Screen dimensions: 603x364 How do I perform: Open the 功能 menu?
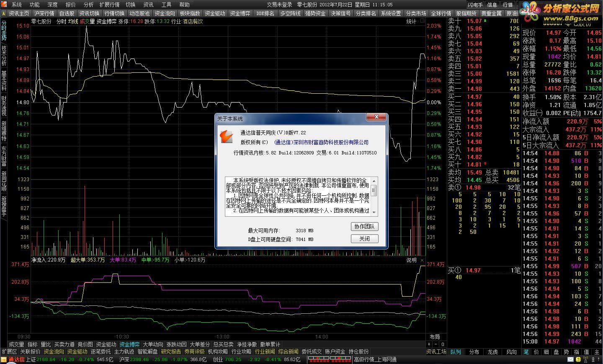pyautogui.click(x=35, y=5)
